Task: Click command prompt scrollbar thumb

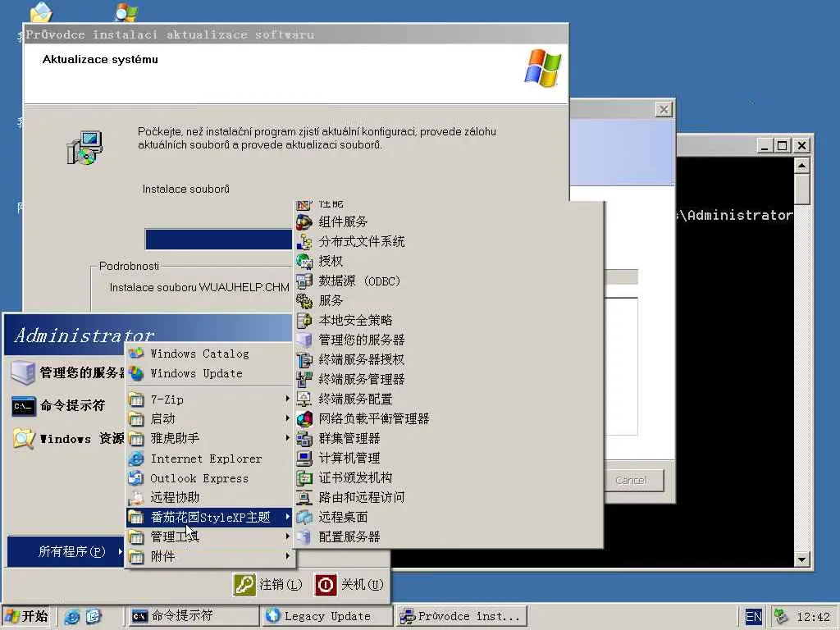Action: click(x=801, y=189)
